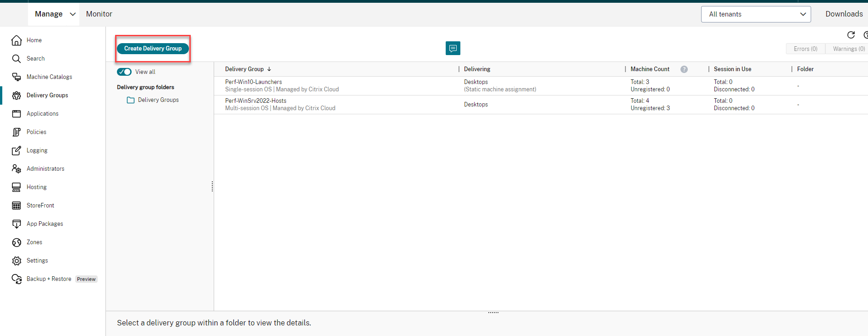
Task: Go to Home in sidebar
Action: pyautogui.click(x=34, y=40)
